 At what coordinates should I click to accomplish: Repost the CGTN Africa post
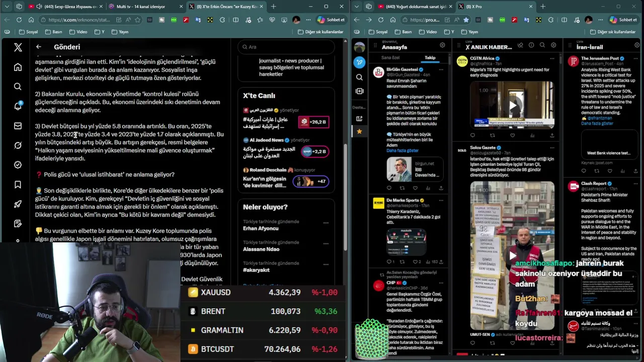pyautogui.click(x=492, y=135)
